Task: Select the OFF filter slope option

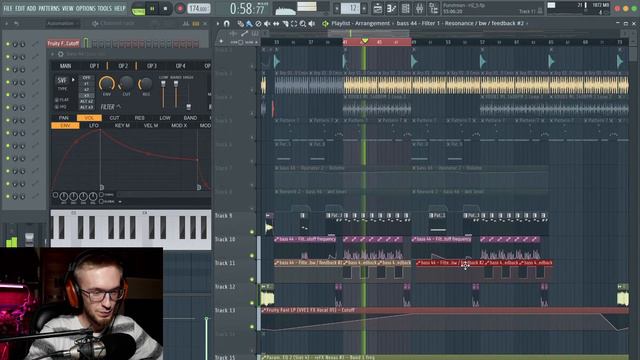Action: tap(87, 78)
